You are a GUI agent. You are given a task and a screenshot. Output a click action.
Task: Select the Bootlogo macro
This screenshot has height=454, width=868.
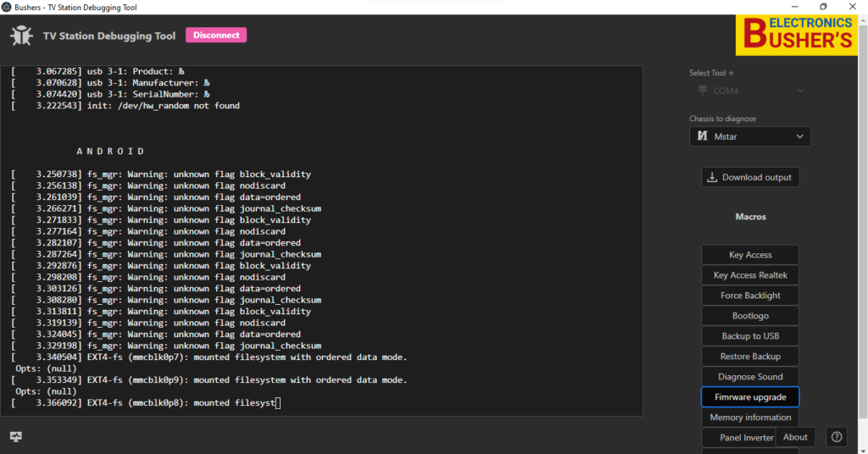pyautogui.click(x=749, y=316)
